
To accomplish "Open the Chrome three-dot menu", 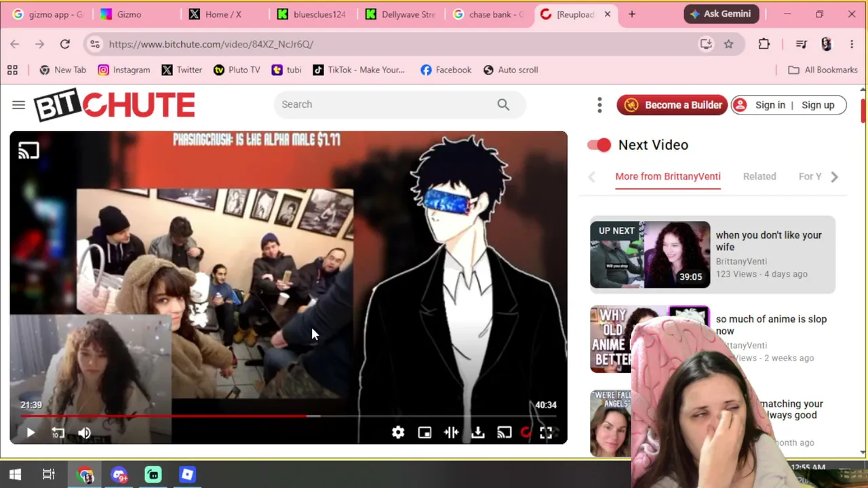I will [852, 44].
